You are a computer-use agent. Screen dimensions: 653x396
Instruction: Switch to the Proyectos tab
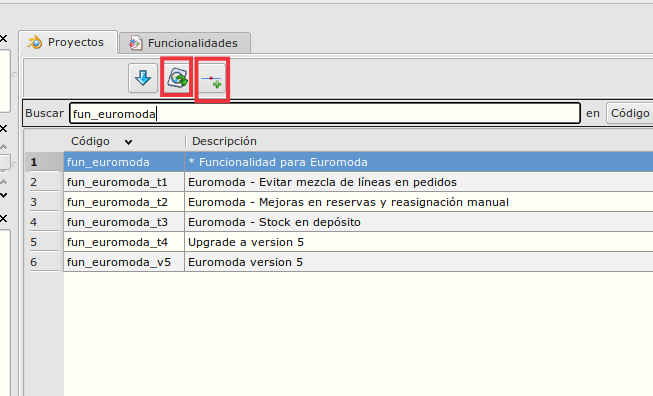pos(68,42)
